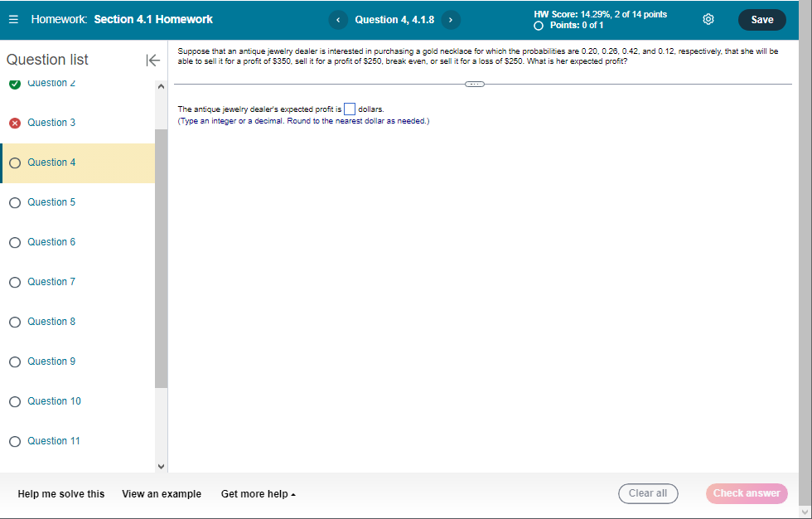Advance to next question using right arrow
This screenshot has height=519, width=812.
[x=451, y=19]
